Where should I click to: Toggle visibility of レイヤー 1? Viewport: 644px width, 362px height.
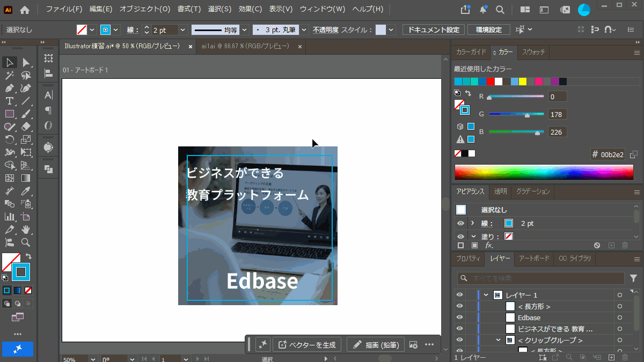459,295
